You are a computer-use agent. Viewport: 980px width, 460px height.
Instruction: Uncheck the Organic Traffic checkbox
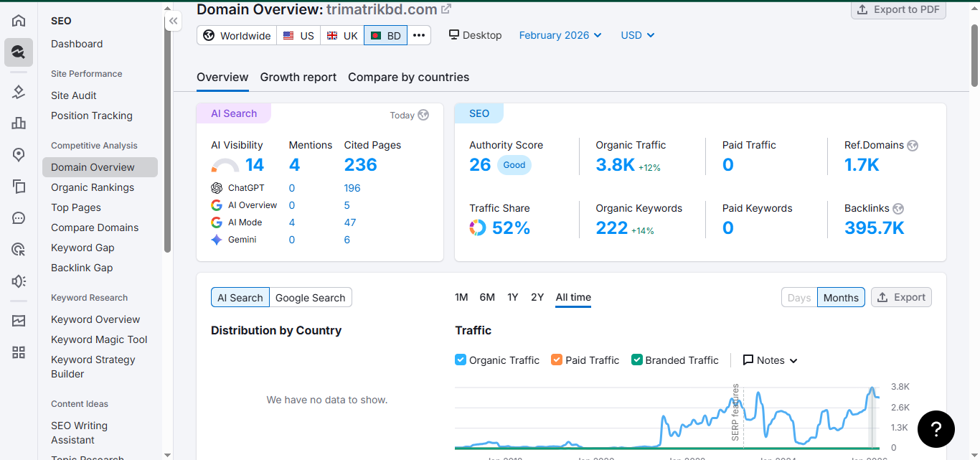point(461,360)
